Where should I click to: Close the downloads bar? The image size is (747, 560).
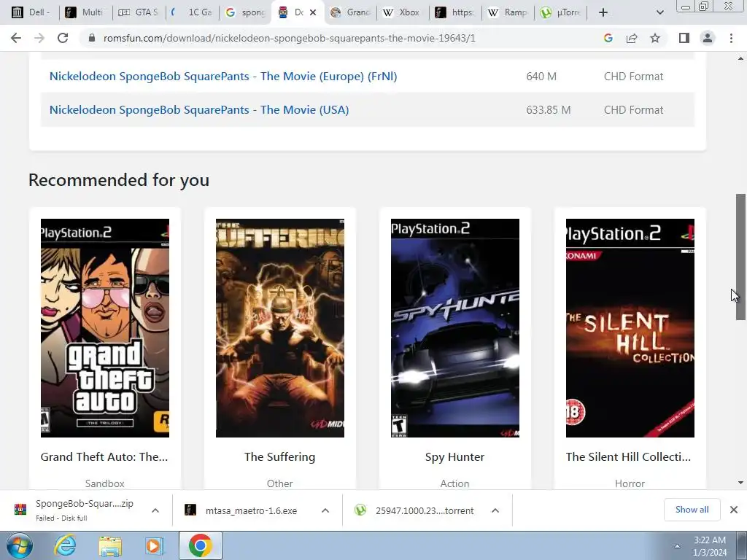734,510
